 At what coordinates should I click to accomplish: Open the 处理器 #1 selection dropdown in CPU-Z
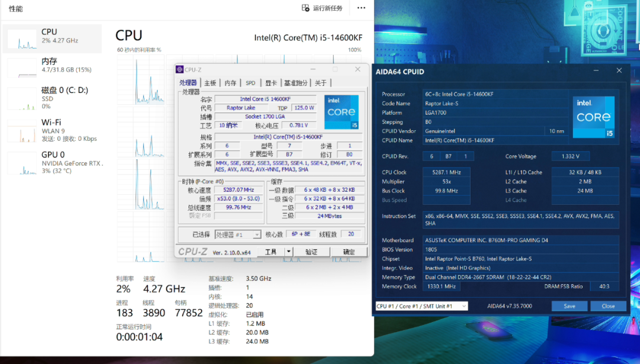pyautogui.click(x=238, y=234)
